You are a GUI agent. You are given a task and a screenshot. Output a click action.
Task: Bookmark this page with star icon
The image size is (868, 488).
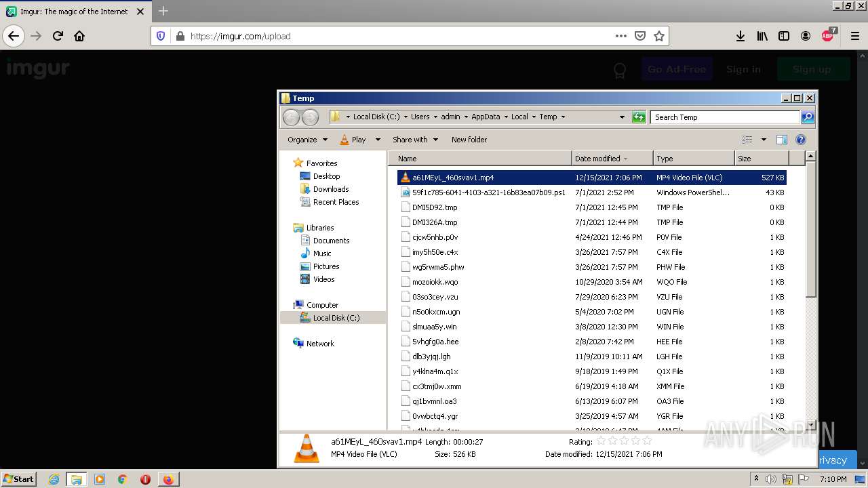pos(658,36)
